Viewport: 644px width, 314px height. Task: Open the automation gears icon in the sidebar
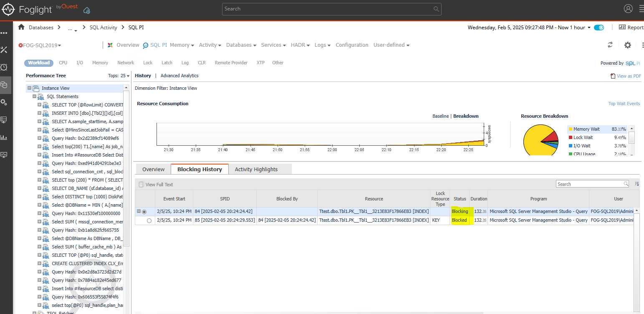pyautogui.click(x=5, y=102)
